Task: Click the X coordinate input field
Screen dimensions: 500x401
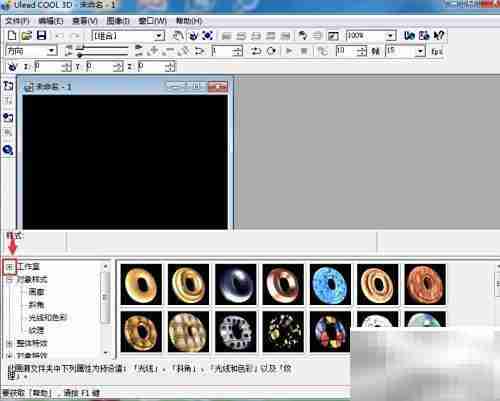Action: (48, 67)
